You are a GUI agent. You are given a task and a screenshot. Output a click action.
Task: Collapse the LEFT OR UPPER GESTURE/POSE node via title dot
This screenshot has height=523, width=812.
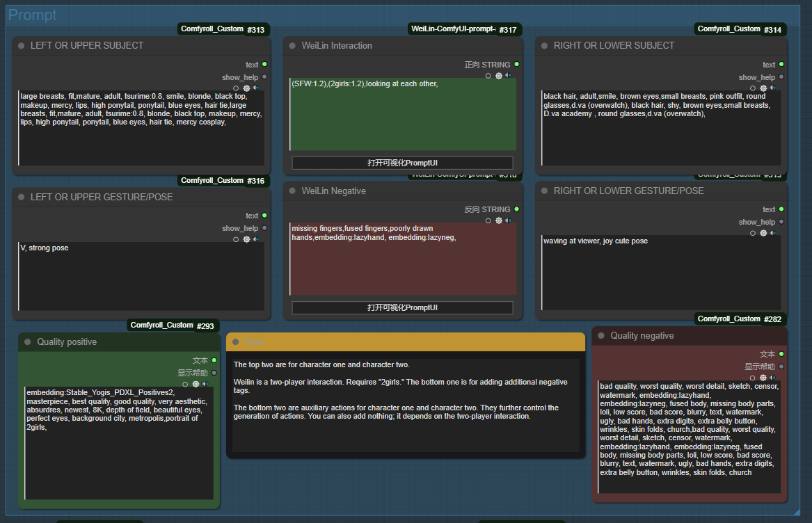pos(22,198)
